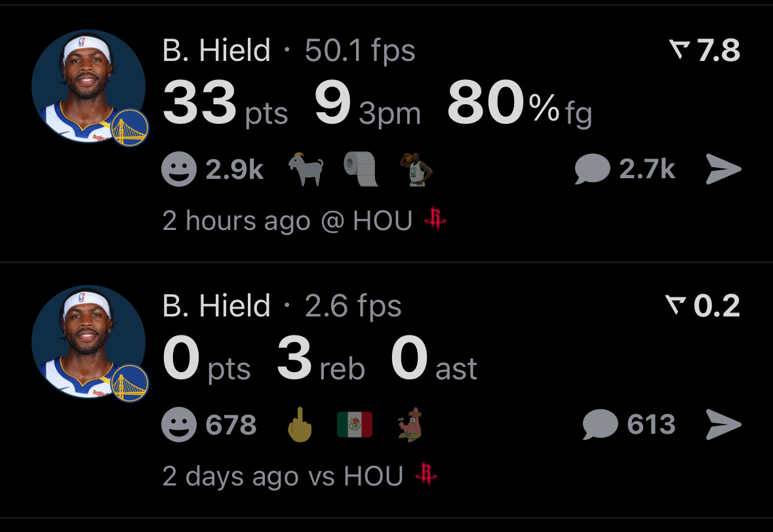Open the "2 days ago vs HOU" game link
Image resolution: width=773 pixels, height=532 pixels.
click(300, 476)
